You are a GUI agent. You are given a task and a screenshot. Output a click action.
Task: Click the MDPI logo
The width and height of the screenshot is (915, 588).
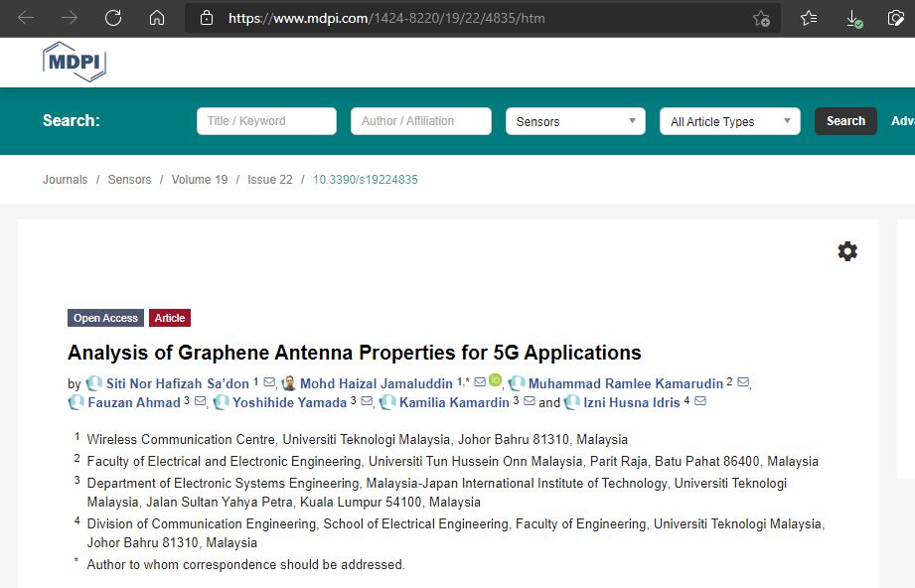75,62
